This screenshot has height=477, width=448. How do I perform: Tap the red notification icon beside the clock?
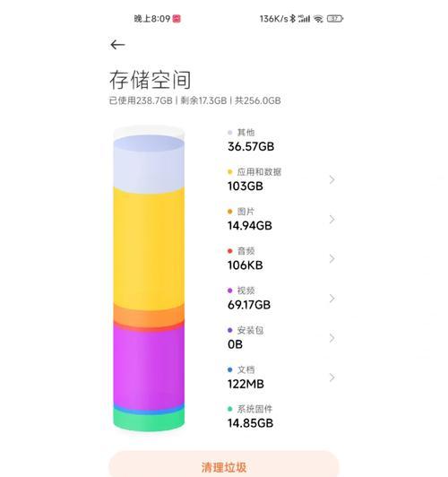pyautogui.click(x=177, y=19)
